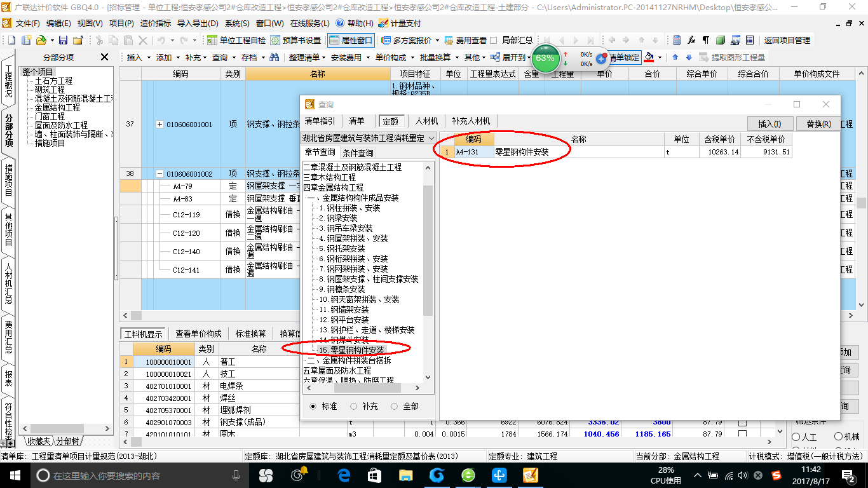Click 返回项目管理 button

pyautogui.click(x=787, y=40)
